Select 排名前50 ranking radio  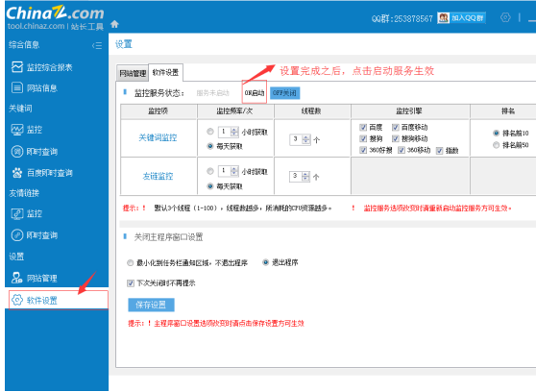tap(496, 145)
